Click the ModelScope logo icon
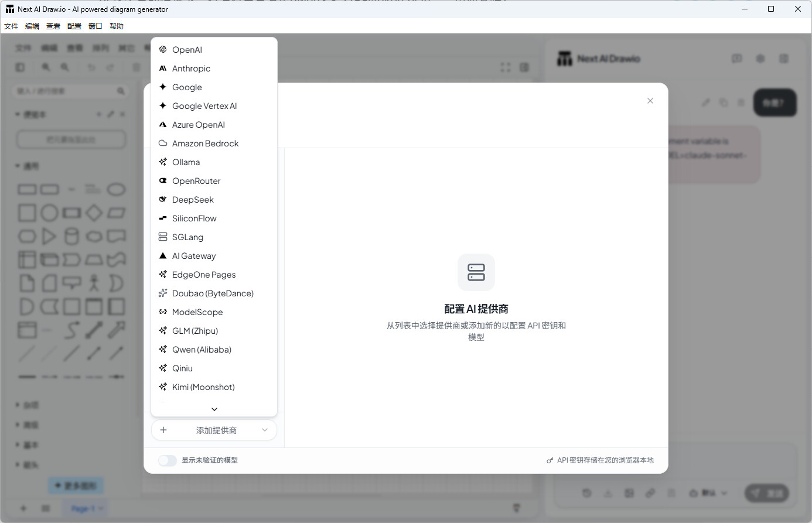This screenshot has height=523, width=812. coord(163,312)
